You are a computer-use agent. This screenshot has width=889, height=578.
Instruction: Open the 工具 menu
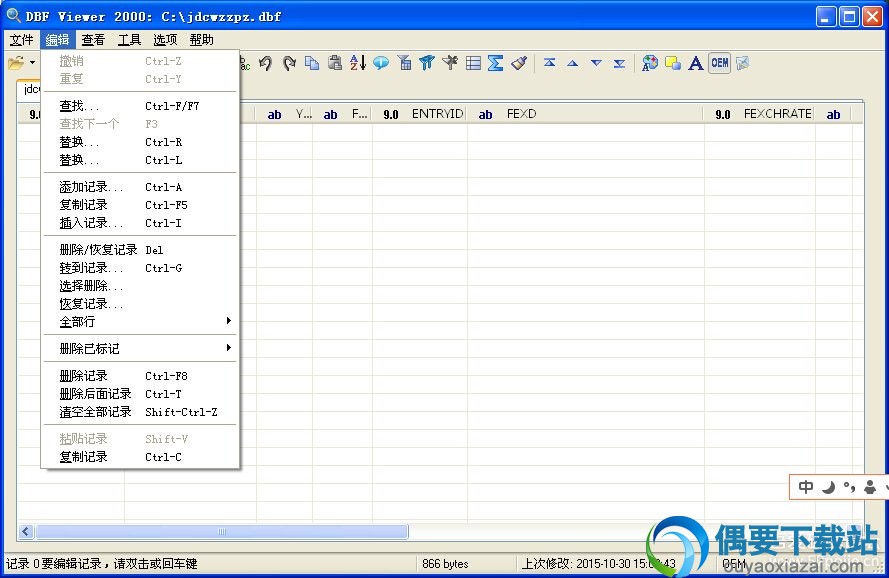pos(129,40)
